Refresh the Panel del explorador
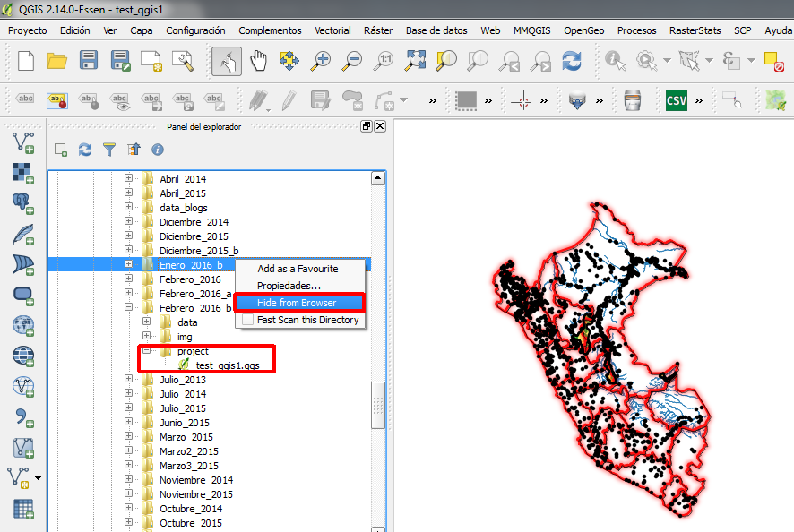 tap(85, 150)
